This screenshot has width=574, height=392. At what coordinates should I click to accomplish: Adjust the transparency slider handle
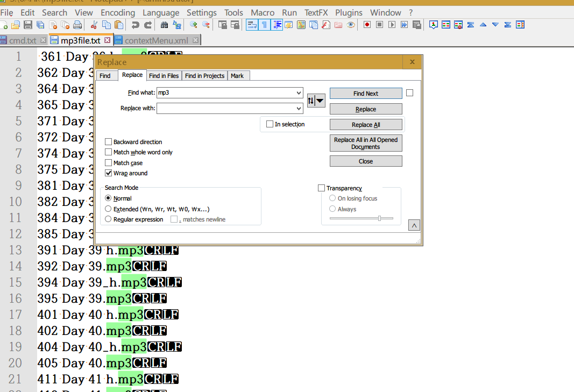coord(380,218)
